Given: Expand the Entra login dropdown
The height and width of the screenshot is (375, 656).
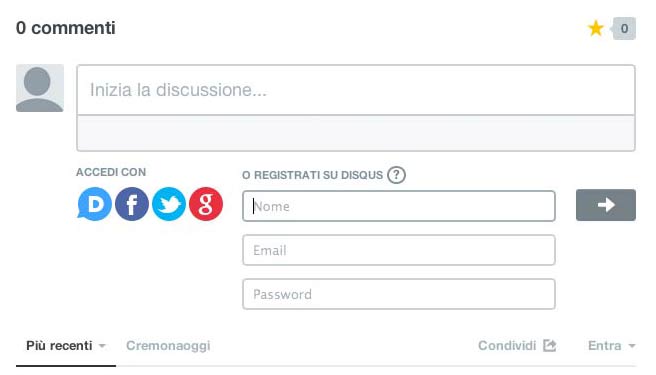Looking at the screenshot, I should [x=611, y=346].
